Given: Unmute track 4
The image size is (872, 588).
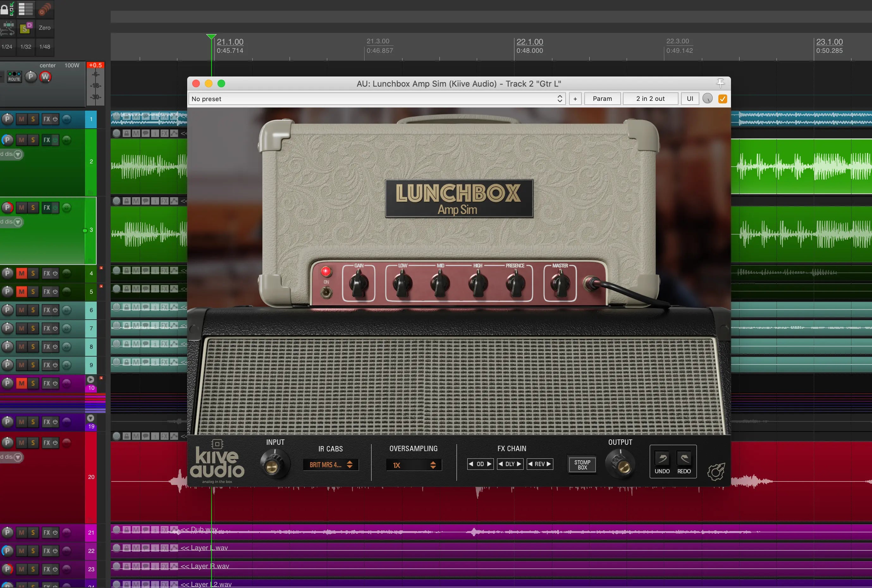Looking at the screenshot, I should tap(22, 273).
